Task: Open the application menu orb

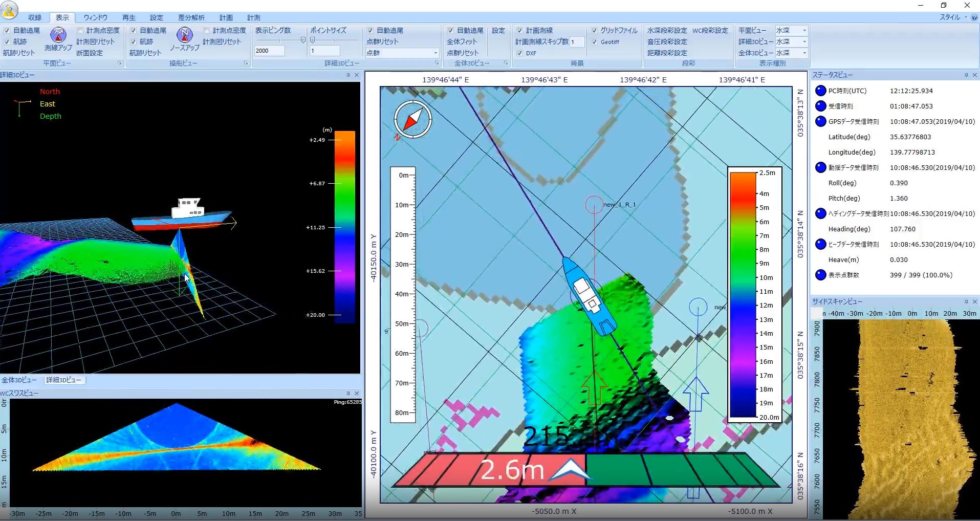Action: tap(10, 9)
